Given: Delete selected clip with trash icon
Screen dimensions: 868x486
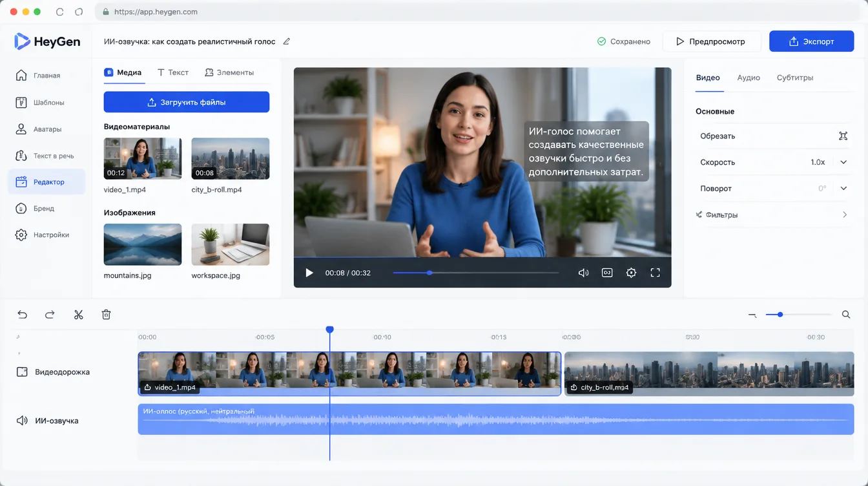Looking at the screenshot, I should pyautogui.click(x=107, y=315).
